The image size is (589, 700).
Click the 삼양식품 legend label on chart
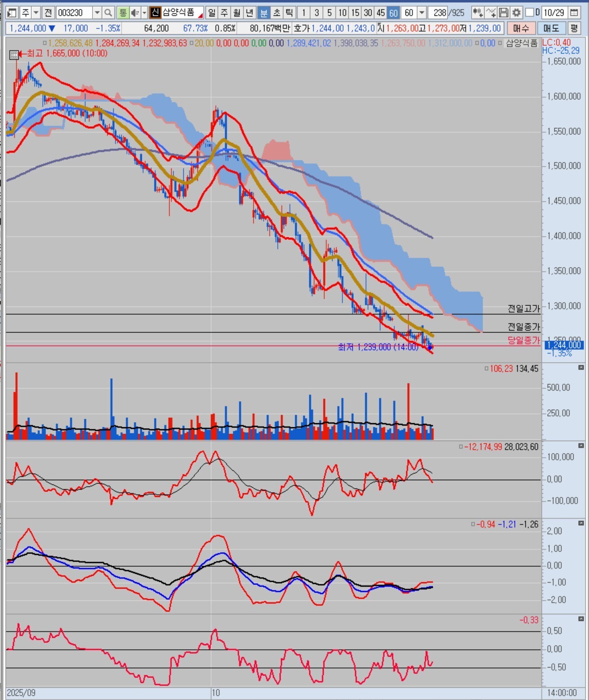pyautogui.click(x=521, y=43)
